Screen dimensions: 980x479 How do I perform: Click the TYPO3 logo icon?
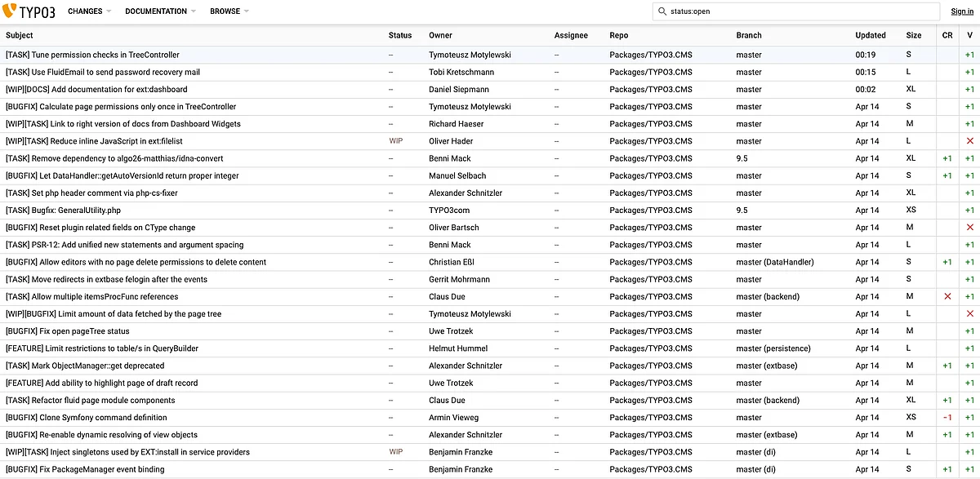point(11,11)
